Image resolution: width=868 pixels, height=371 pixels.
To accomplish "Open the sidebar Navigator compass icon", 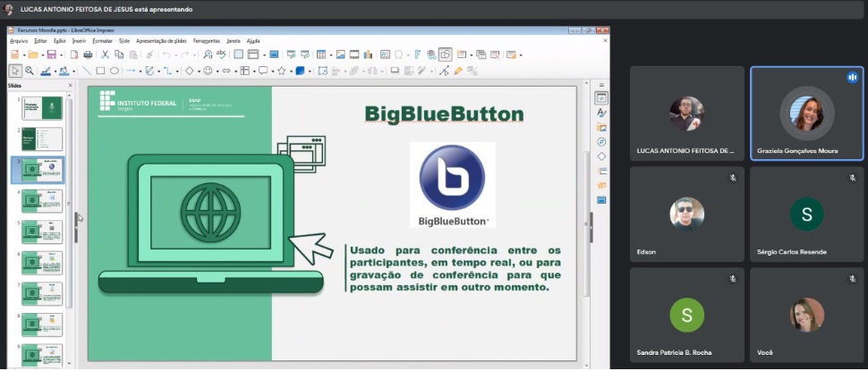I will coord(601,141).
